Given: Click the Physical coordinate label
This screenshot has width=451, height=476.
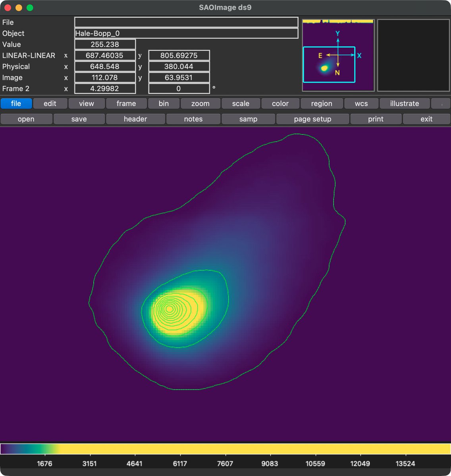Looking at the screenshot, I should click(x=16, y=67).
